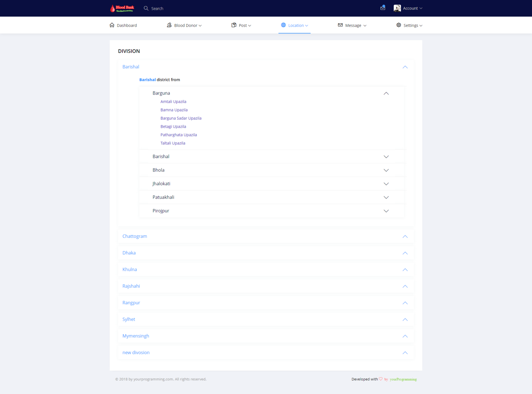Image resolution: width=532 pixels, height=394 pixels.
Task: Click the Blood Bank logo
Action: tap(122, 8)
